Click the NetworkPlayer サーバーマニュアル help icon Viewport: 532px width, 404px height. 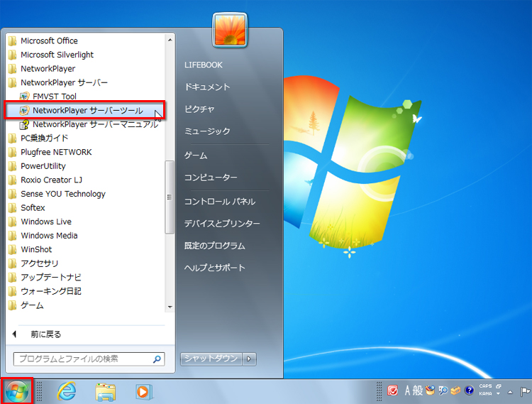click(24, 124)
